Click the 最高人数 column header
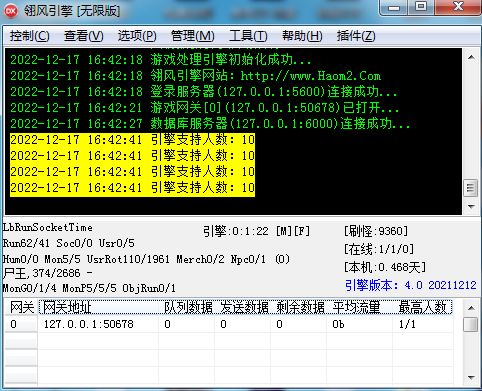 coord(423,307)
